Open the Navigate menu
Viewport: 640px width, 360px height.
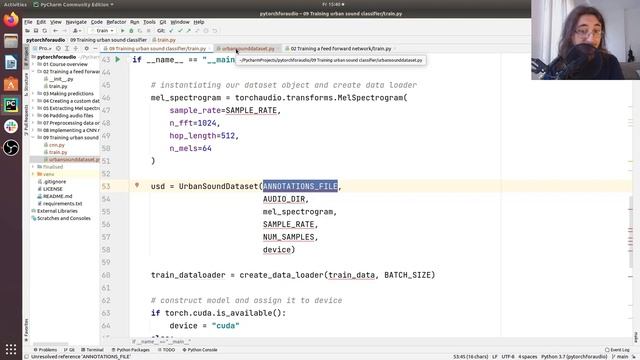point(76,22)
